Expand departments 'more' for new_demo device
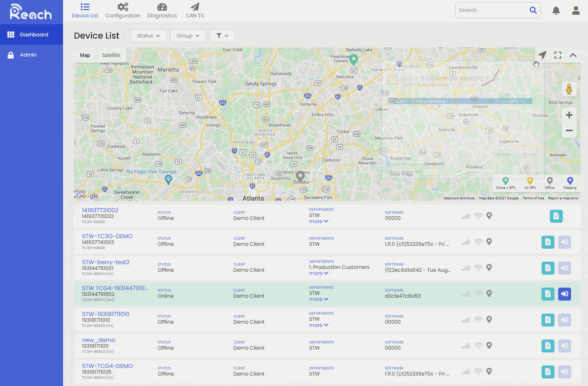This screenshot has height=386, width=588. click(318, 325)
